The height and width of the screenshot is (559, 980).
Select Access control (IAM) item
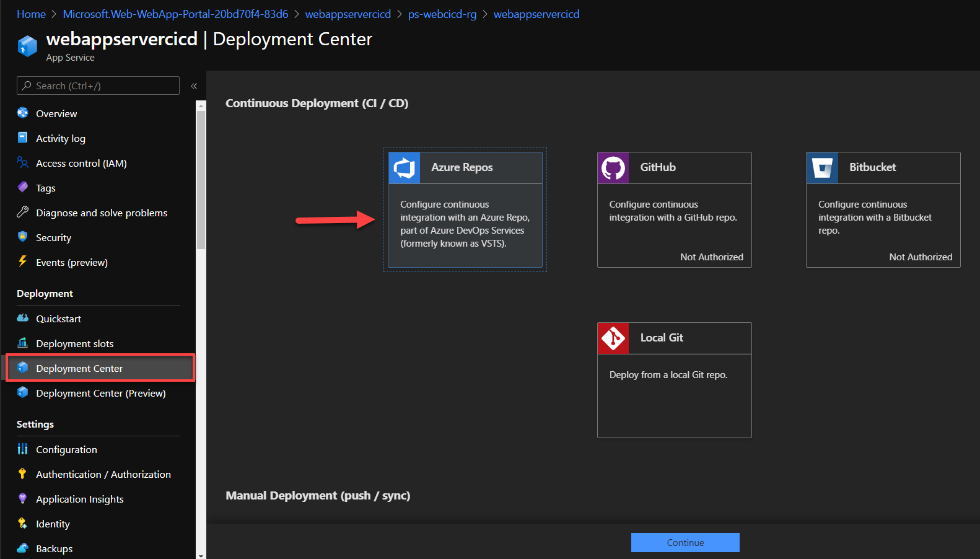pyautogui.click(x=81, y=163)
